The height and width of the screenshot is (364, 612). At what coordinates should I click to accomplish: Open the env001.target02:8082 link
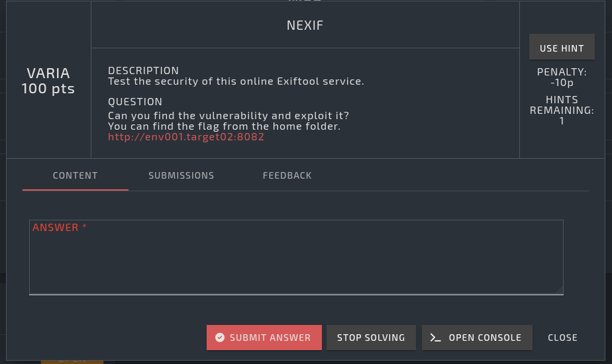[x=186, y=137]
